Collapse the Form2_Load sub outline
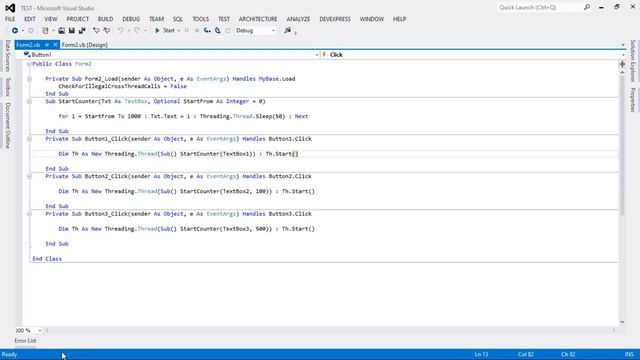 click(29, 79)
